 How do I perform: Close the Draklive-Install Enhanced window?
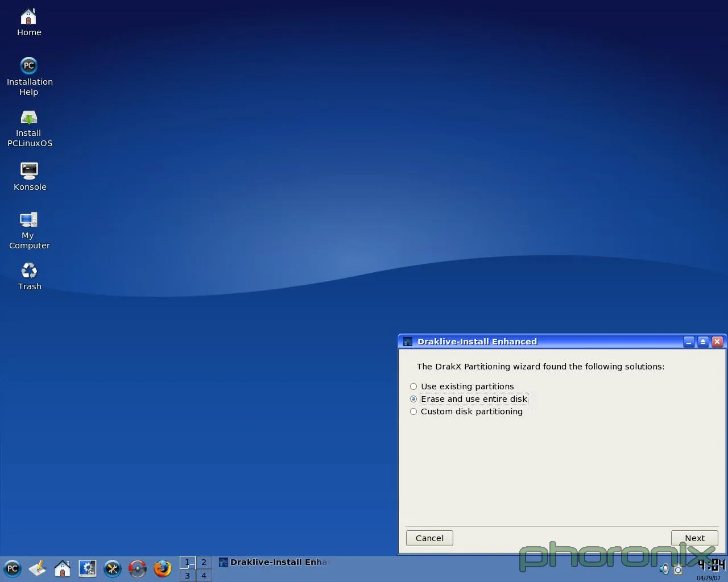[717, 342]
